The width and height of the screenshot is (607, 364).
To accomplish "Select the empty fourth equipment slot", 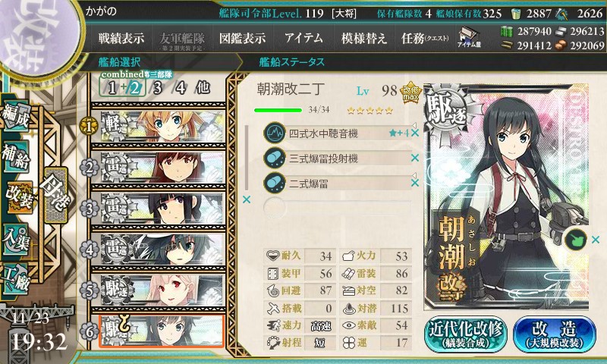I will point(337,208).
